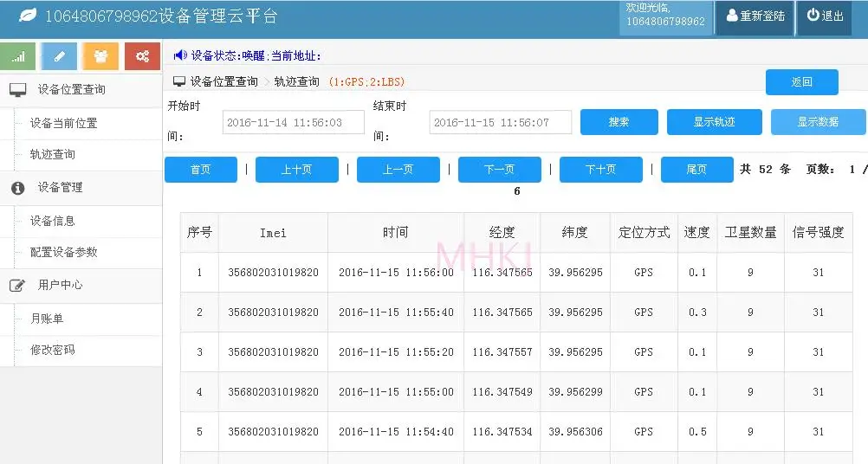Click the info icon next to 设备管理

click(x=17, y=188)
